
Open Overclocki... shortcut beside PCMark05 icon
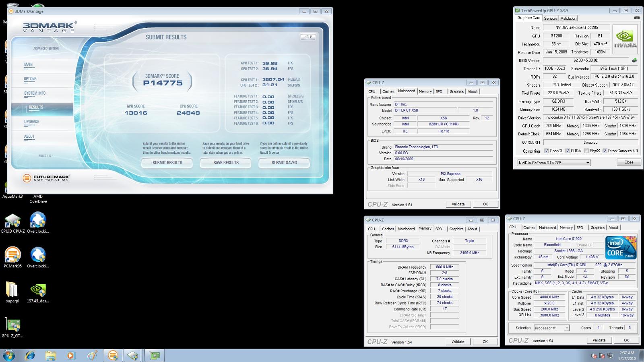click(38, 258)
